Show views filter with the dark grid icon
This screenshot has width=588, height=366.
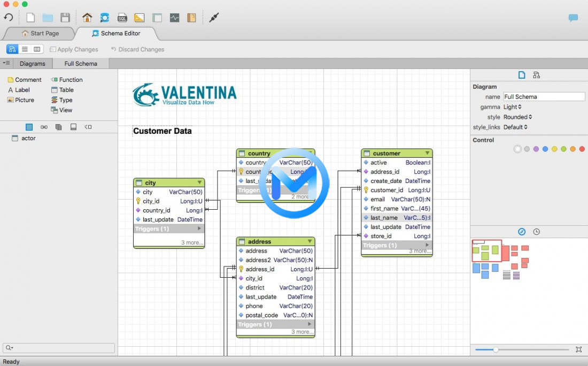(58, 127)
